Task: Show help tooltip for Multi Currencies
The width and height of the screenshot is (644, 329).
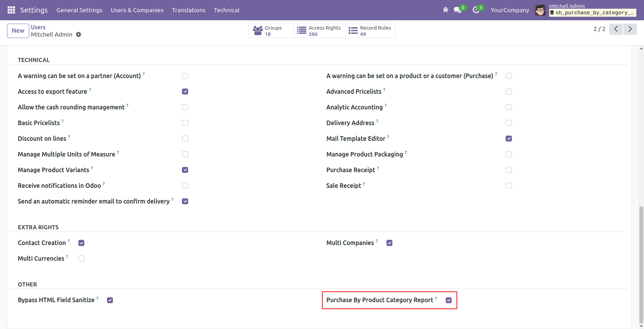Action: coord(67,257)
